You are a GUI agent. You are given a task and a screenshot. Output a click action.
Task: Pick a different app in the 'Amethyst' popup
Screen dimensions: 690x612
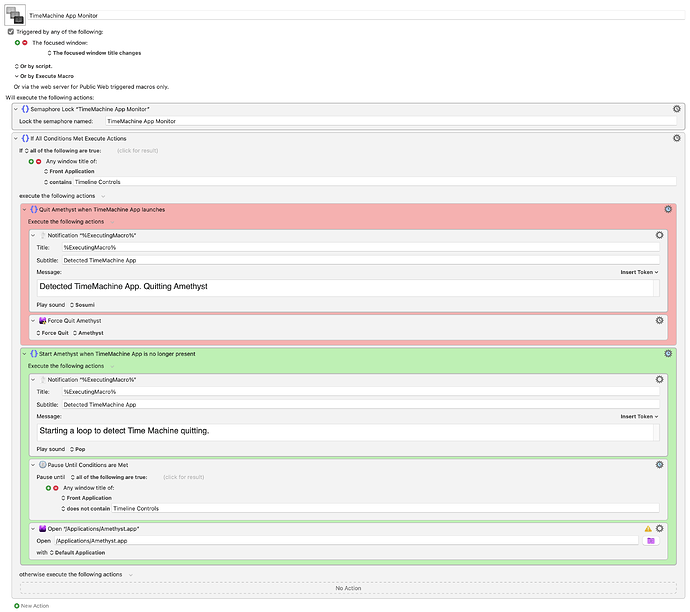tap(88, 333)
